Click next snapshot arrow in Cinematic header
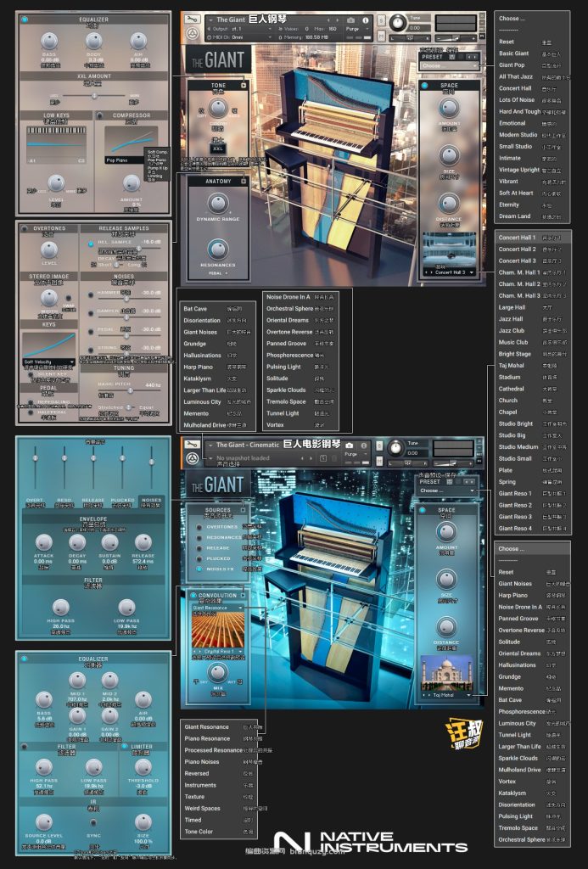 [311, 458]
